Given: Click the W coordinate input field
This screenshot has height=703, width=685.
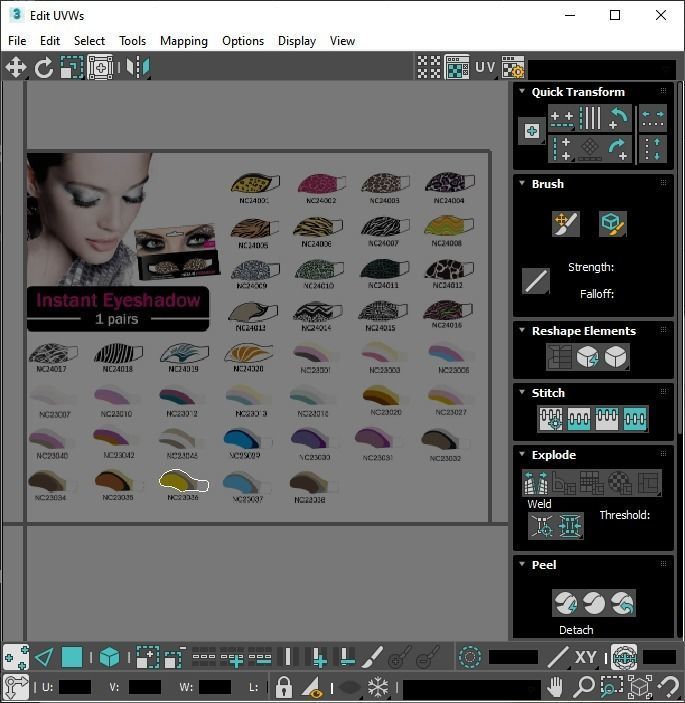Looking at the screenshot, I should (215, 687).
